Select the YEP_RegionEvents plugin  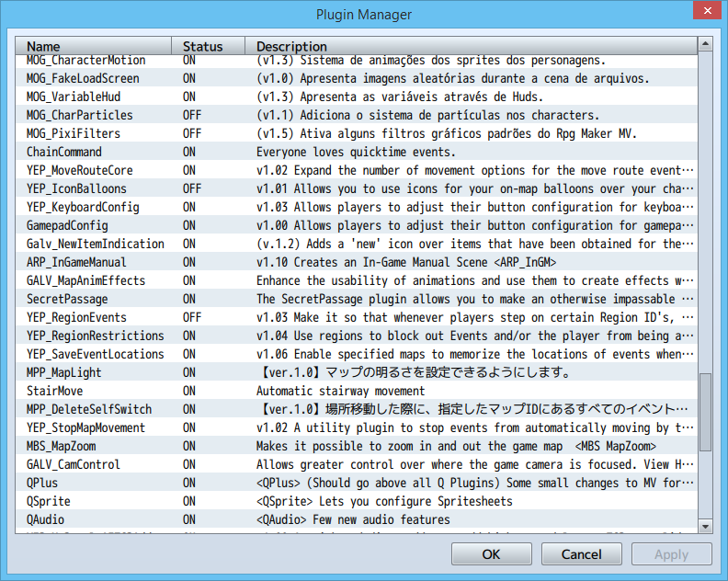(x=356, y=317)
